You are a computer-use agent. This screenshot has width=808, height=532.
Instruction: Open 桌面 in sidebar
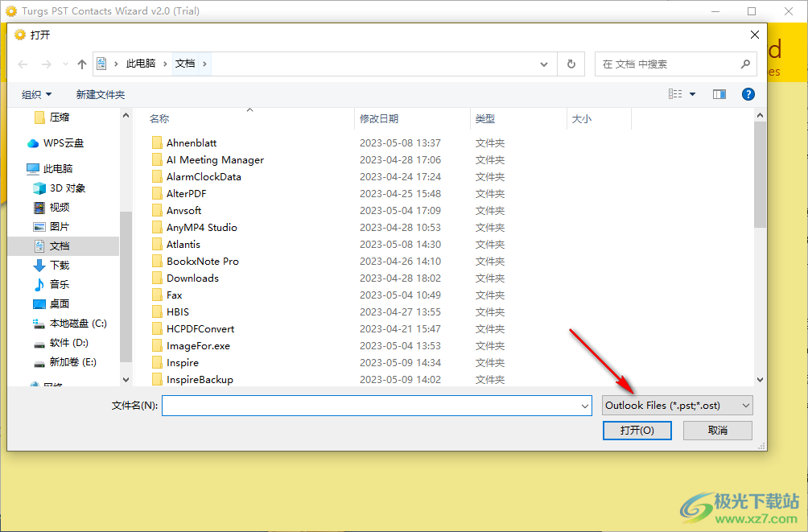click(52, 304)
